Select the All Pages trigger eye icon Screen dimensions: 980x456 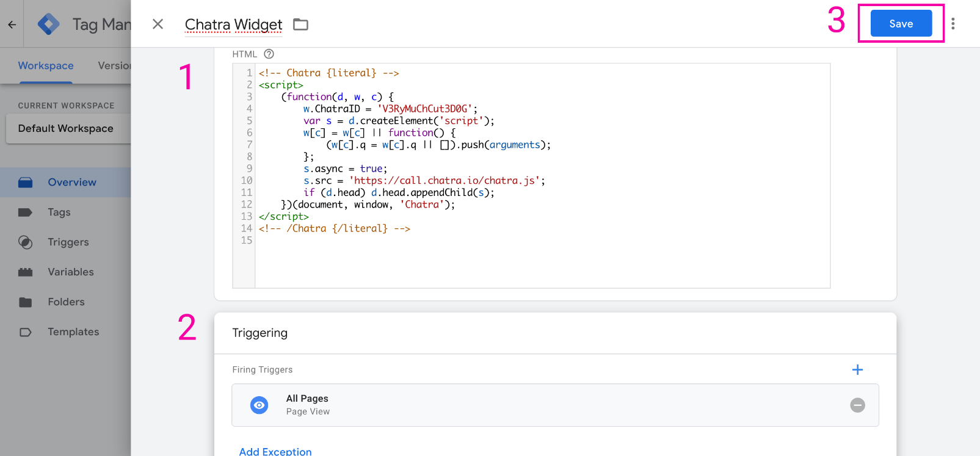pos(260,405)
